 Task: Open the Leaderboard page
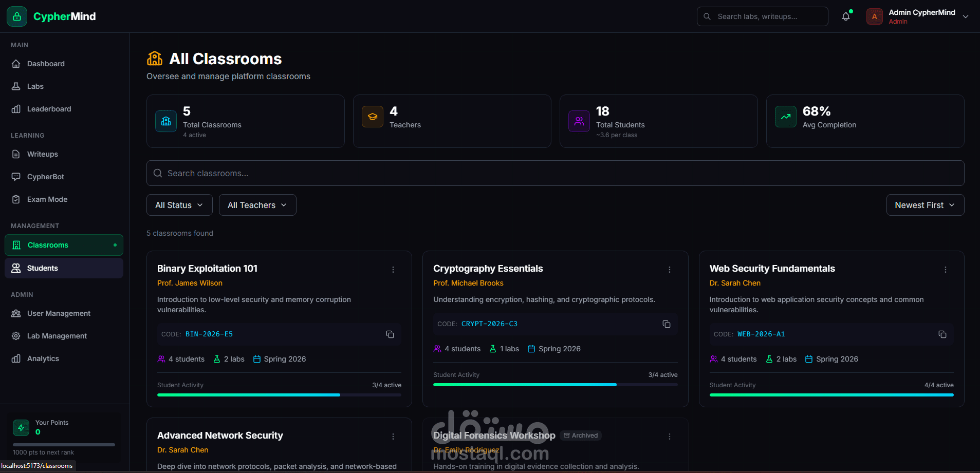point(64,109)
